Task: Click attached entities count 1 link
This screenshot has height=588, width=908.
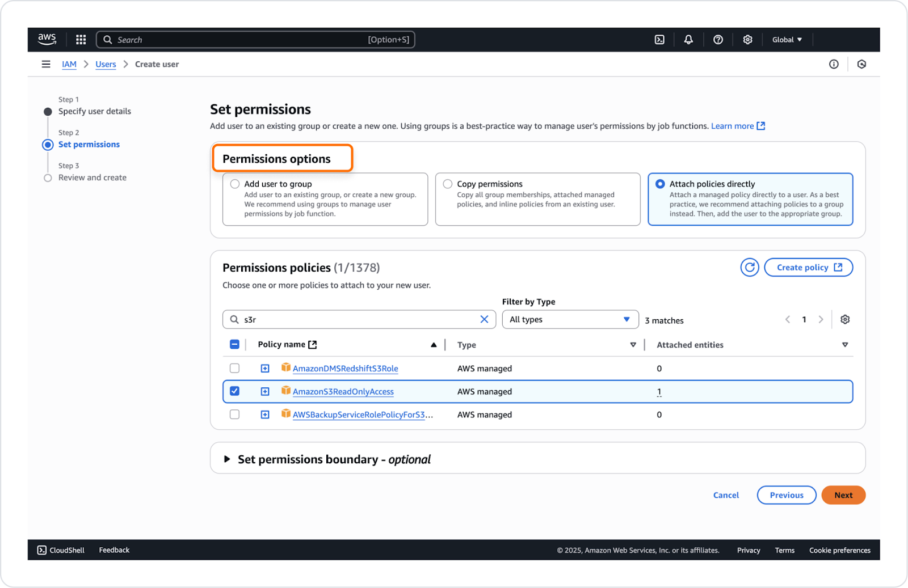Action: pyautogui.click(x=659, y=392)
